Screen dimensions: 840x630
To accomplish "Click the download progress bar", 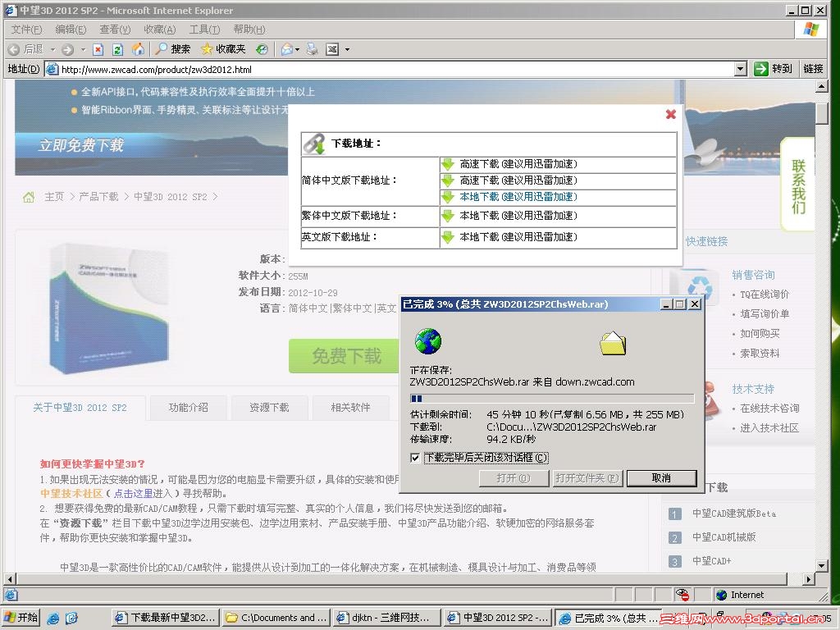I will (x=552, y=399).
